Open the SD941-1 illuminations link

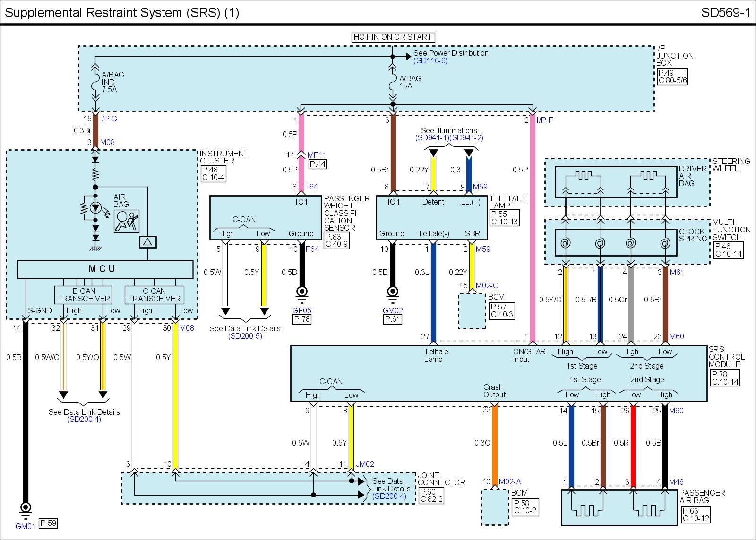click(432, 138)
